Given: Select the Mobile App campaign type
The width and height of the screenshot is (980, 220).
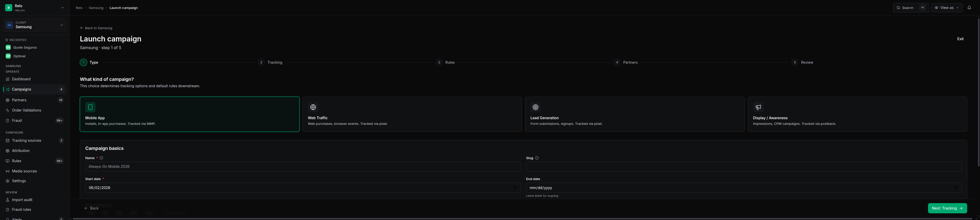Looking at the screenshot, I should 189,114.
